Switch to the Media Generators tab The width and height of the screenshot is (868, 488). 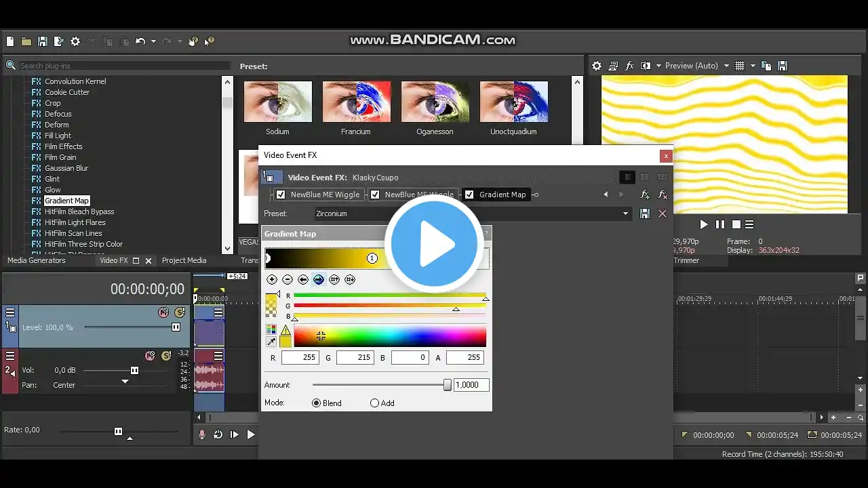coord(37,260)
